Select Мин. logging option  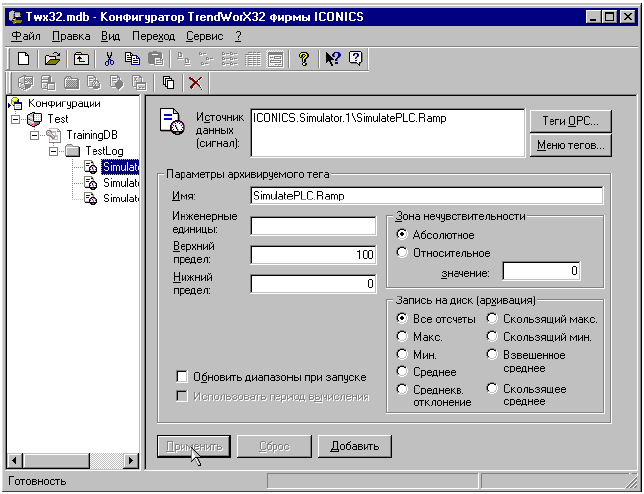pyautogui.click(x=402, y=354)
